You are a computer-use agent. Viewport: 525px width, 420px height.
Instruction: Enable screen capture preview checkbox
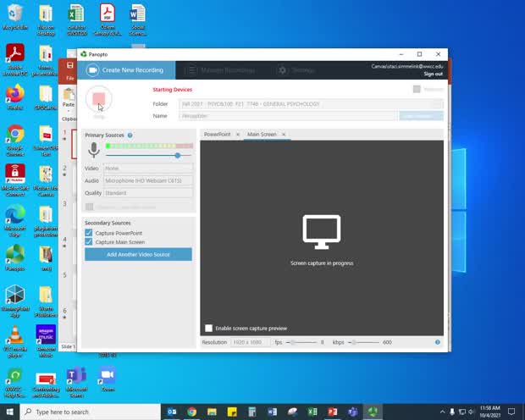point(208,329)
